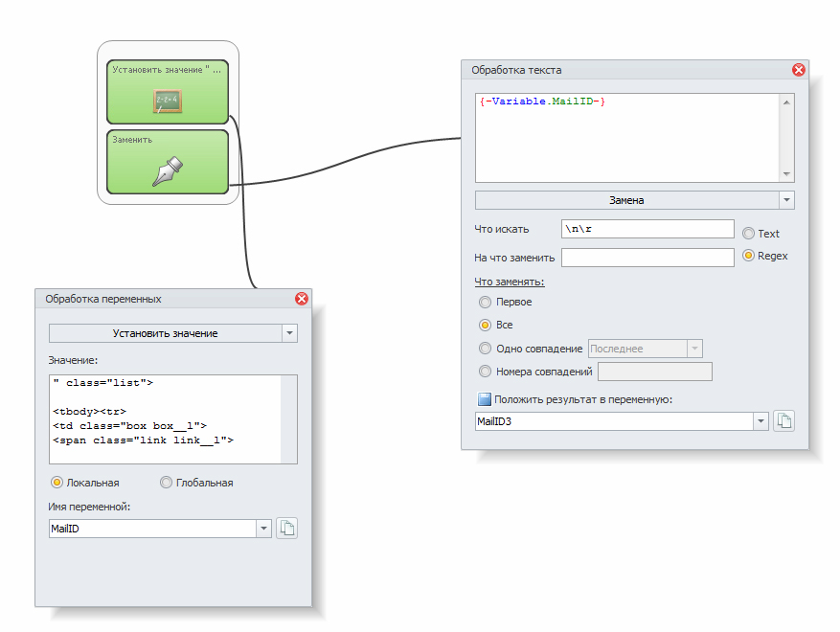Open the Установить значение dropdown
Viewport: 840px width, 632px height.
tap(289, 333)
